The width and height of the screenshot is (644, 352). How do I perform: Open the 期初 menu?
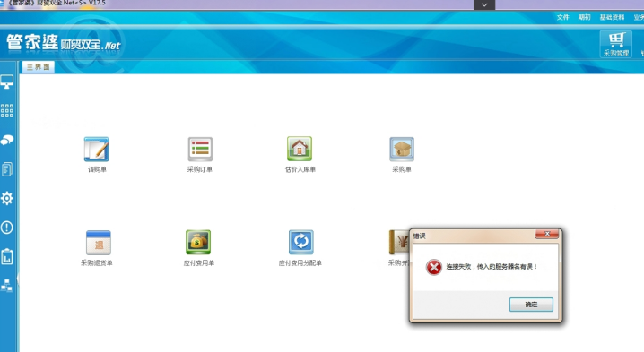(x=585, y=17)
